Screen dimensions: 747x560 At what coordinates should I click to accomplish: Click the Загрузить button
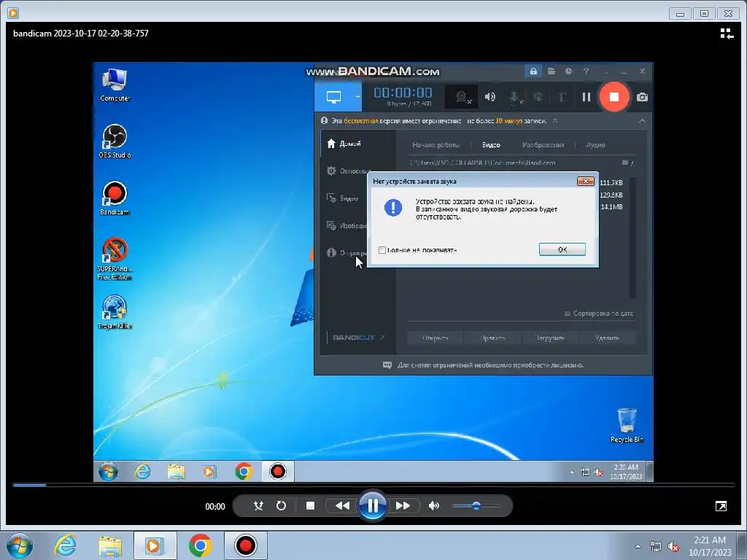pos(550,338)
